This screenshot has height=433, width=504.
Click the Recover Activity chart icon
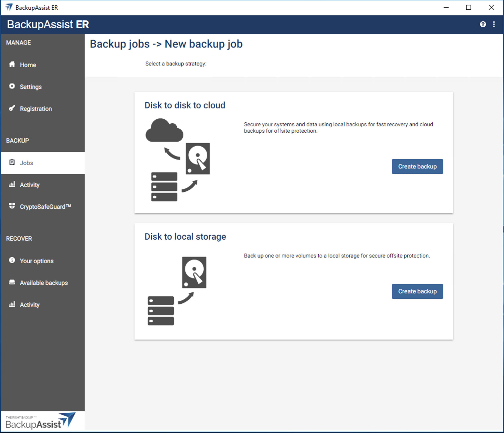pos(12,304)
